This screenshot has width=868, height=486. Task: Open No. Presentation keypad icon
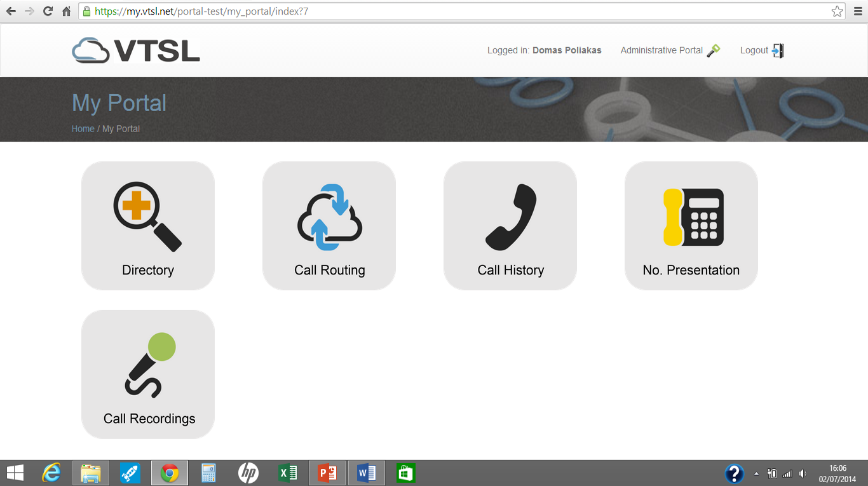click(x=691, y=216)
